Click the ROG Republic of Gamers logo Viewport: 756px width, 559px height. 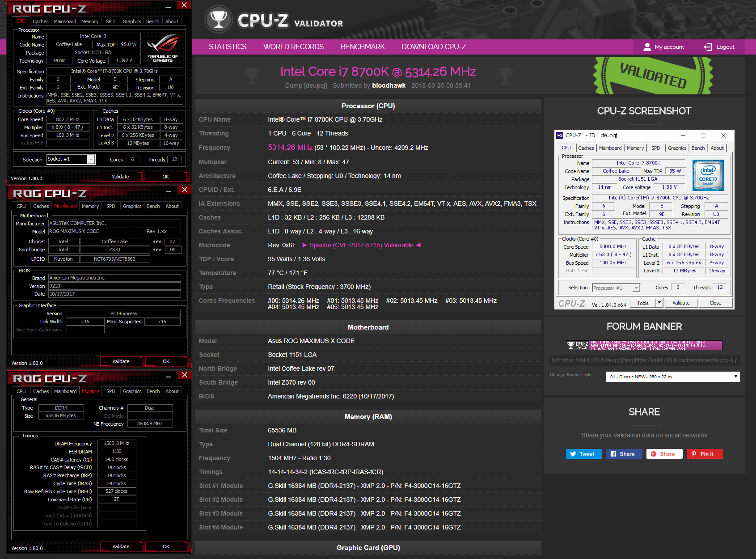point(163,48)
